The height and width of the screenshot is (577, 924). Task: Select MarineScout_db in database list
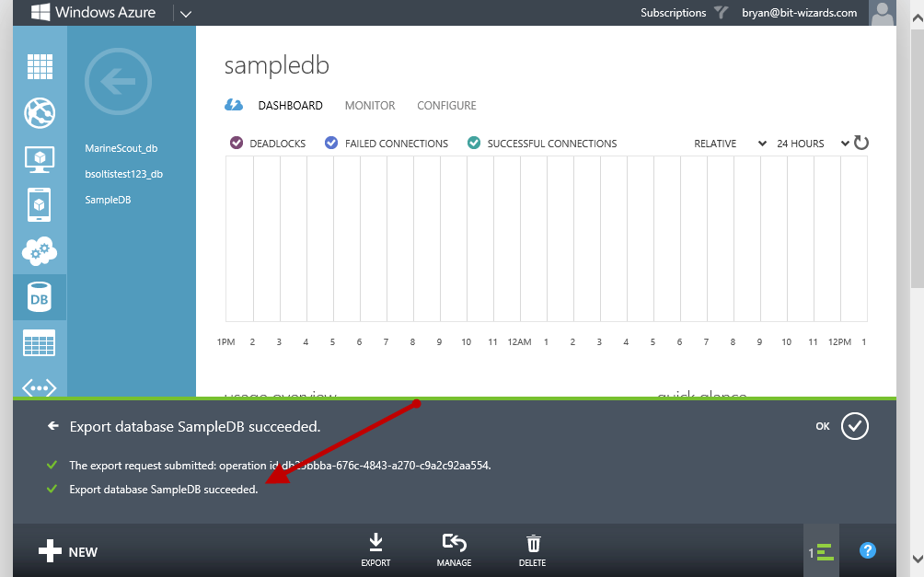click(x=121, y=148)
